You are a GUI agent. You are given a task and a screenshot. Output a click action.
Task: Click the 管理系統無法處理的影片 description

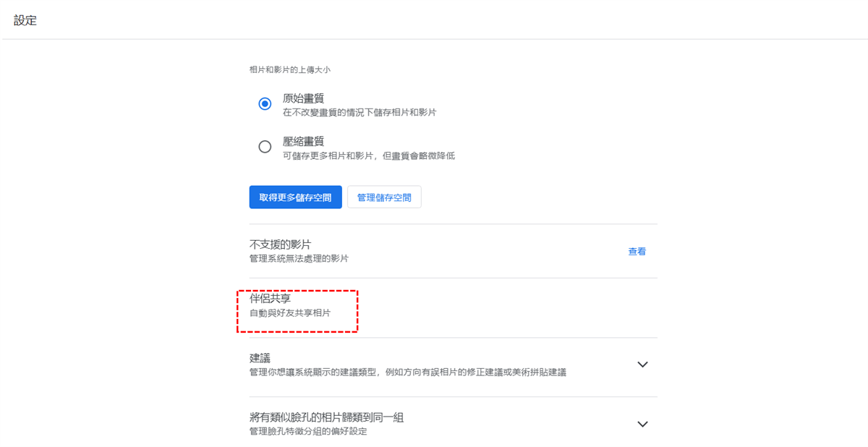[299, 258]
